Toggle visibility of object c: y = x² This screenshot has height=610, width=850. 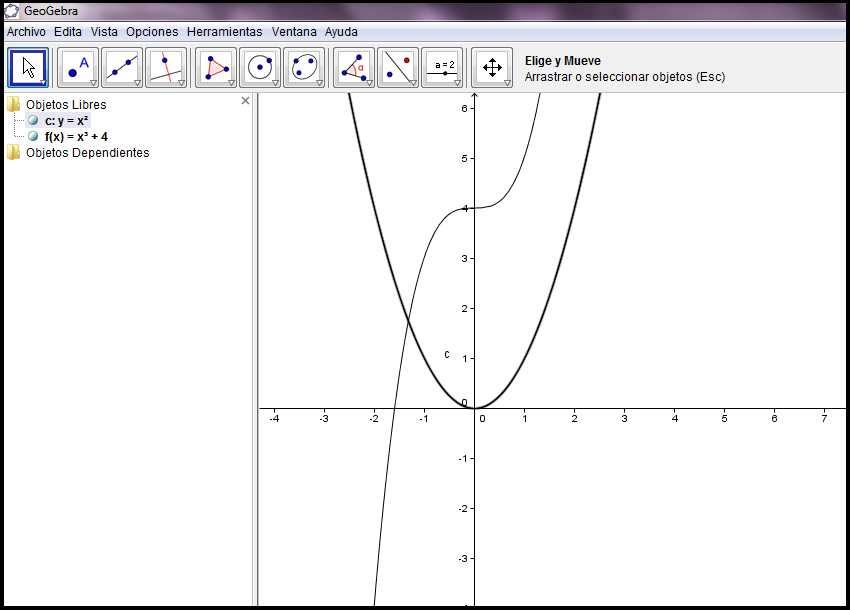tap(32, 120)
